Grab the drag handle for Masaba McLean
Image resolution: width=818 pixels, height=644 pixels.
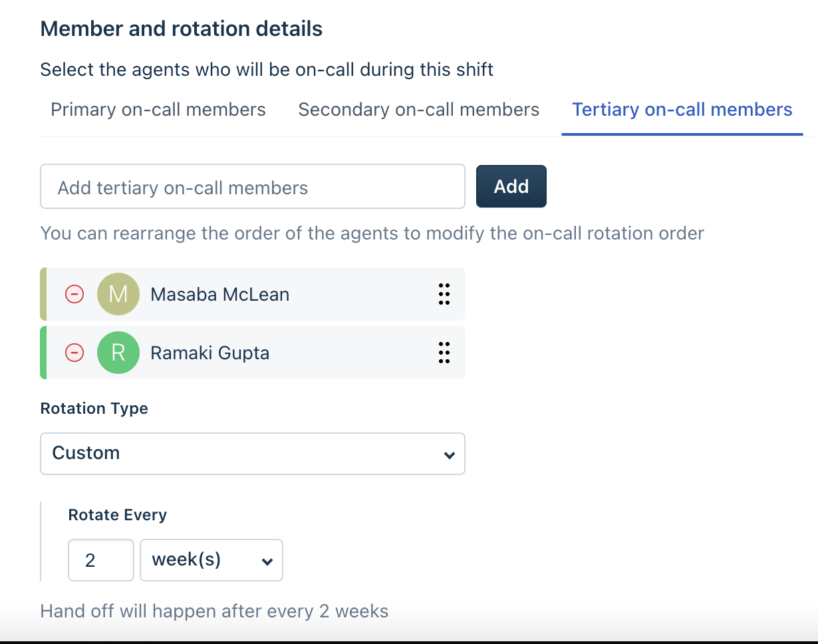click(x=444, y=294)
